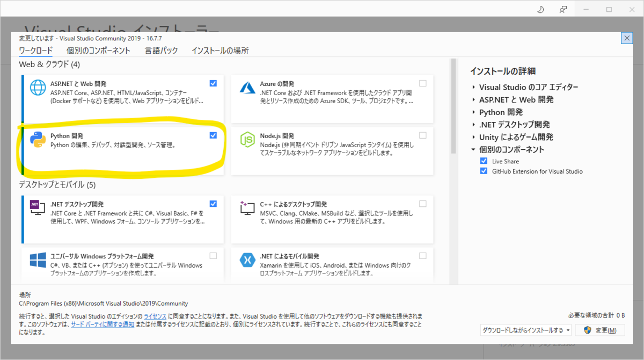This screenshot has height=360, width=644.
Task: Collapse 個別のコンポーネント in install details
Action: [473, 149]
